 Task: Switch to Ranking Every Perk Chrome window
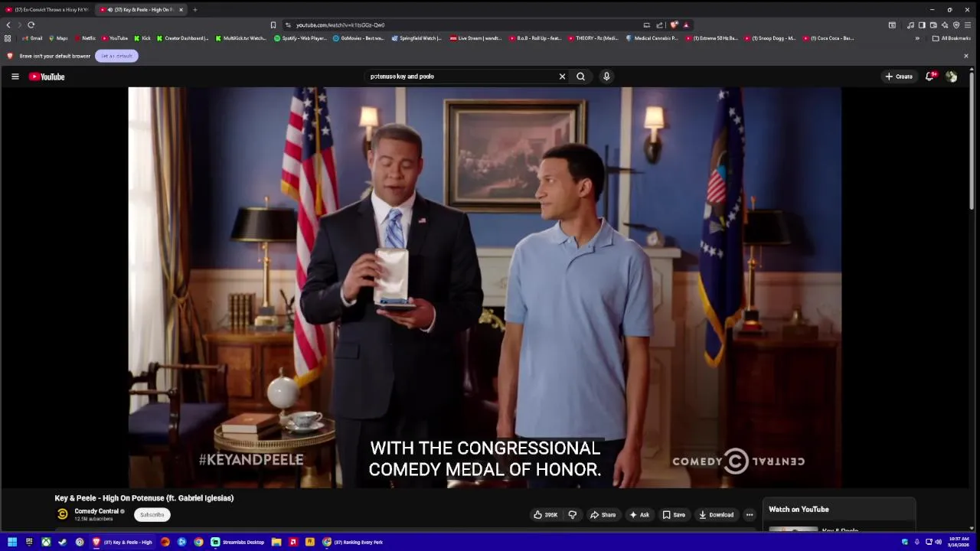coord(353,542)
